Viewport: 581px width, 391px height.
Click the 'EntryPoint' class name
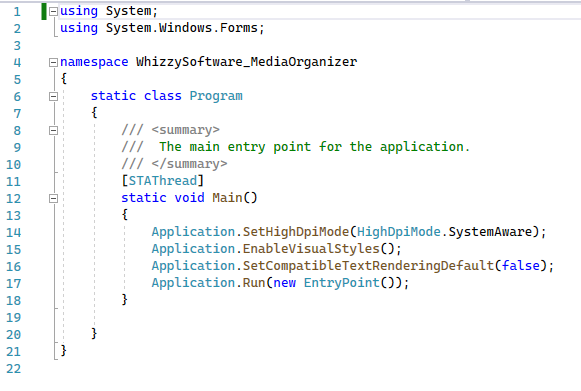(x=342, y=283)
